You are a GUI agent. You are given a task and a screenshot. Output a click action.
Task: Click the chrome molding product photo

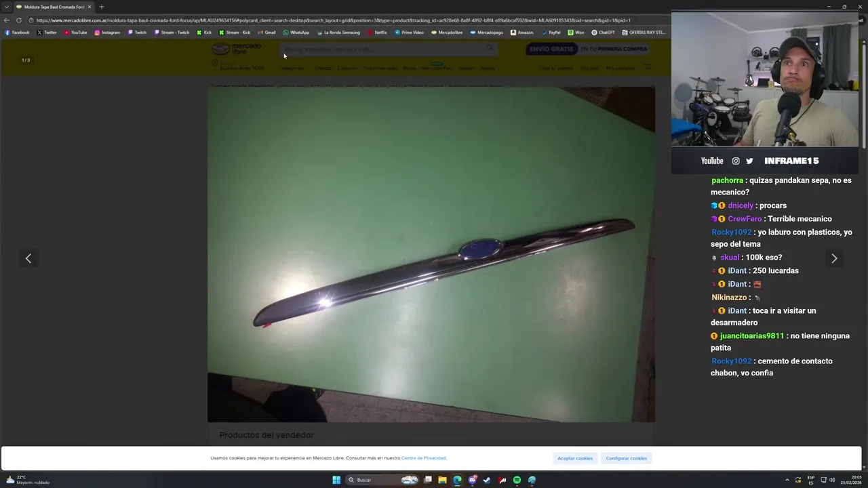tap(431, 254)
